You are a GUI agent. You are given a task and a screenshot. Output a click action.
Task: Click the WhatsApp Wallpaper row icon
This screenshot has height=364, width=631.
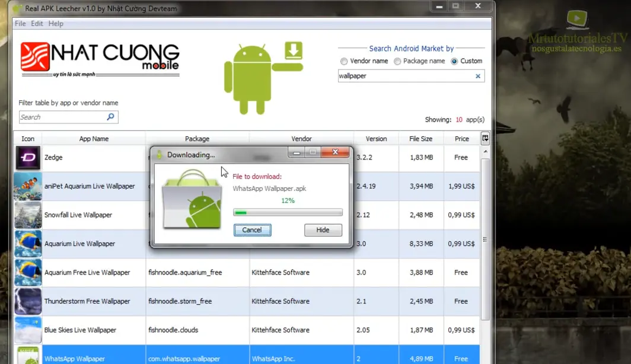pyautogui.click(x=28, y=356)
